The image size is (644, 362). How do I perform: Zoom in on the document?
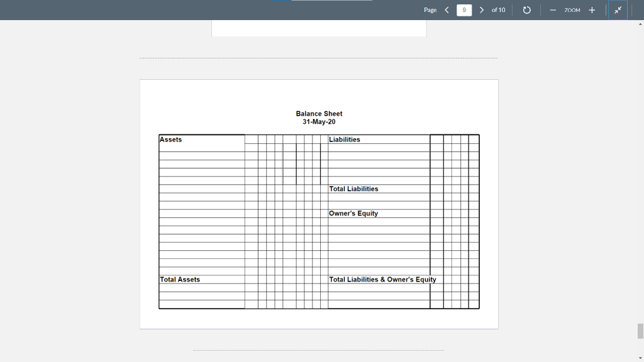coord(592,9)
